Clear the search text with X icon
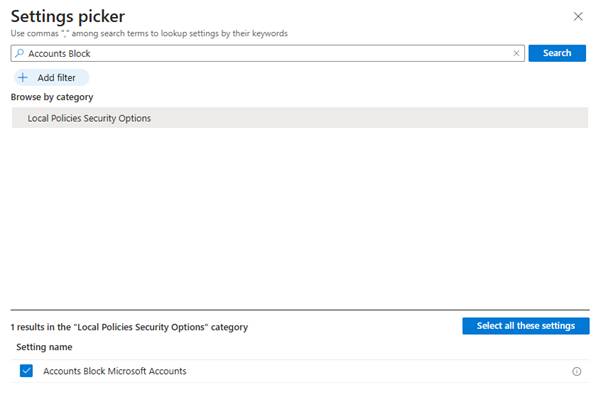This screenshot has width=601, height=402. [516, 53]
